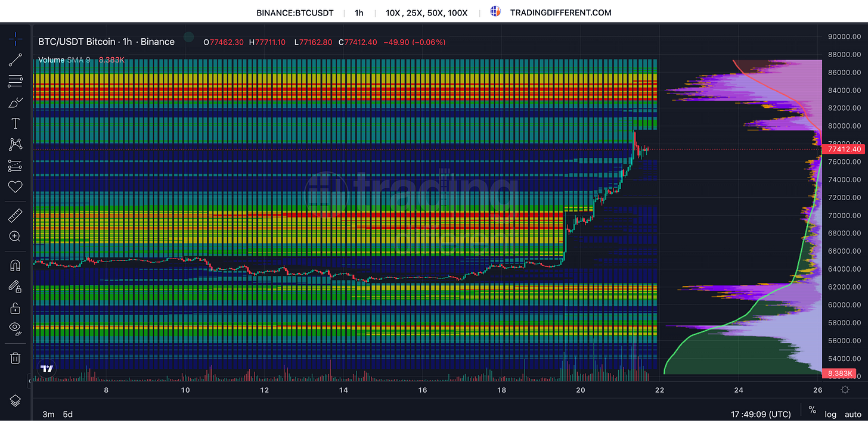Select the 5d date range
Image resolution: width=868 pixels, height=423 pixels.
[68, 414]
